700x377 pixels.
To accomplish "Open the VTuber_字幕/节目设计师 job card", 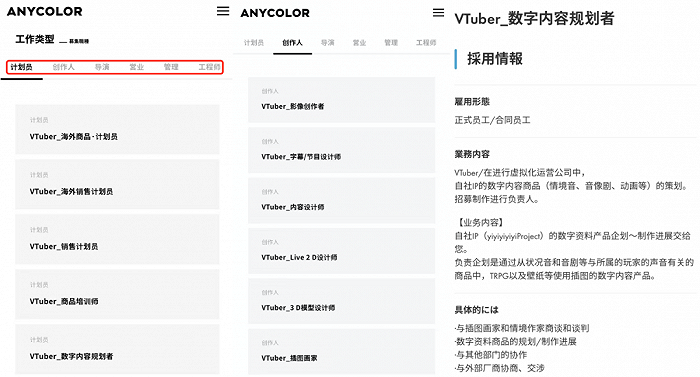I will tap(342, 150).
